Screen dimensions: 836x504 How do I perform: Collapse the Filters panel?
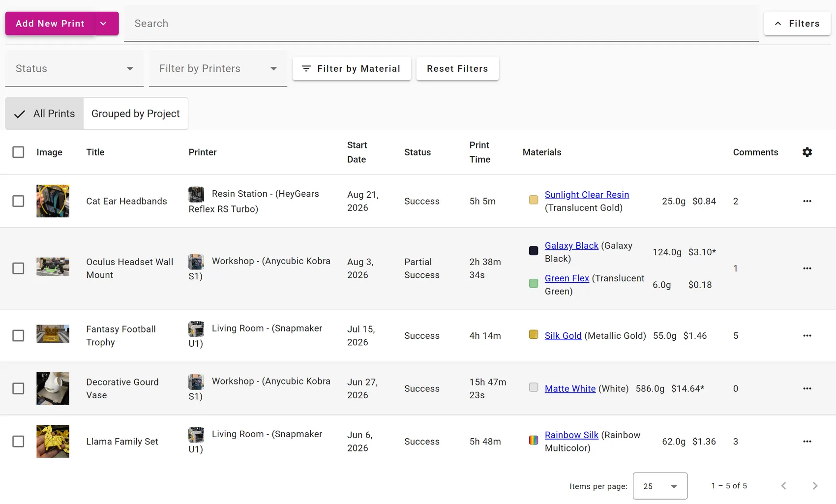click(x=797, y=24)
